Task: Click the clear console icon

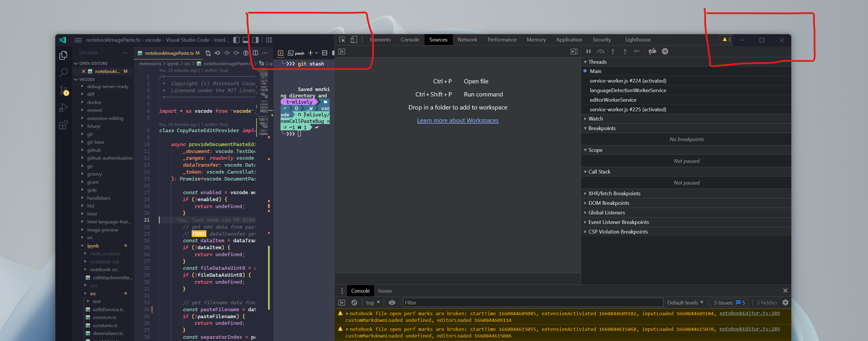Action: 354,302
